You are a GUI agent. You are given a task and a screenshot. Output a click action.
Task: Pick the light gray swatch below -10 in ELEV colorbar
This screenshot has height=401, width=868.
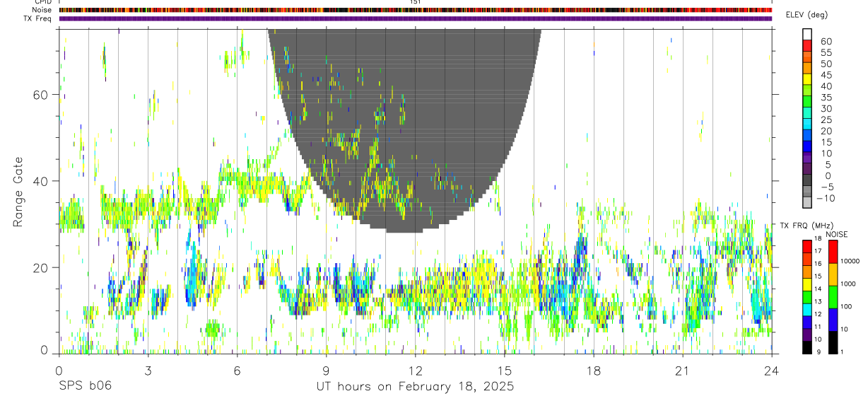point(807,203)
